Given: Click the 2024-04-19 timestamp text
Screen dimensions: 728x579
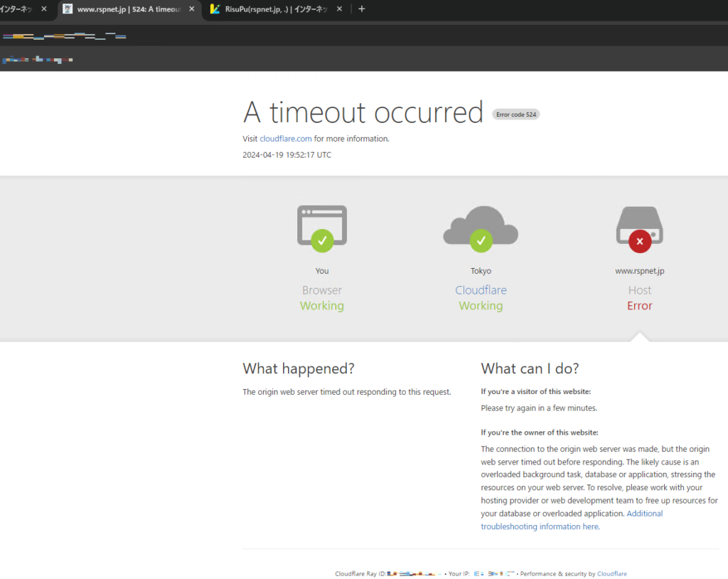Looking at the screenshot, I should pyautogui.click(x=287, y=154).
